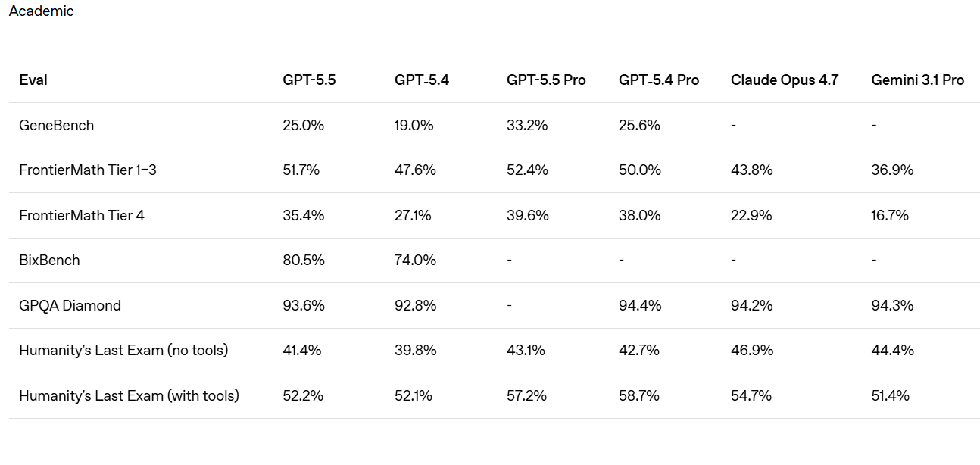Click the 33.2% GeneBench score cell
This screenshot has width=980, height=465.
tap(527, 126)
